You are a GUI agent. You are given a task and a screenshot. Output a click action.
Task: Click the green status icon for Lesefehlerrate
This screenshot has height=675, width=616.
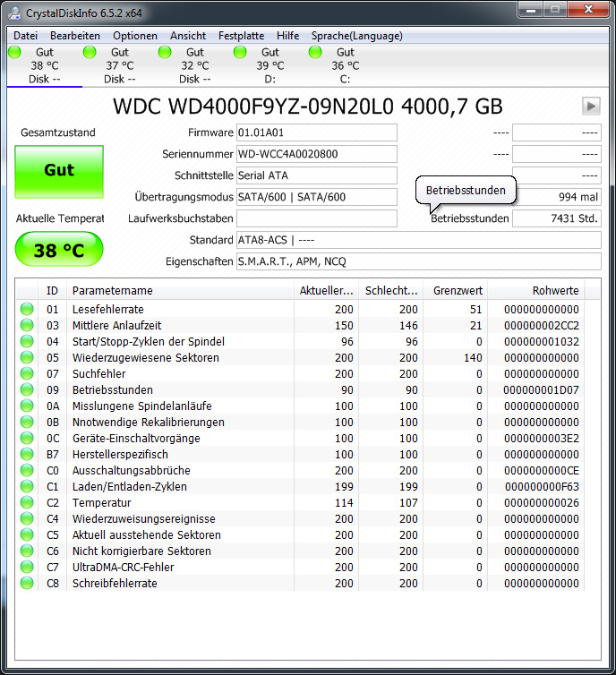(x=27, y=309)
